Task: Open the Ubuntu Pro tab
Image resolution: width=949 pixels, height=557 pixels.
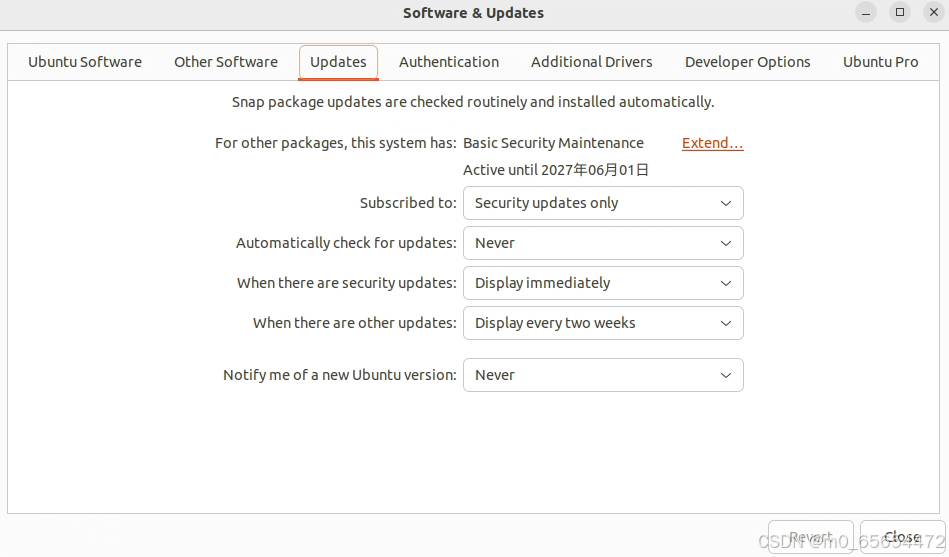Action: pos(881,62)
